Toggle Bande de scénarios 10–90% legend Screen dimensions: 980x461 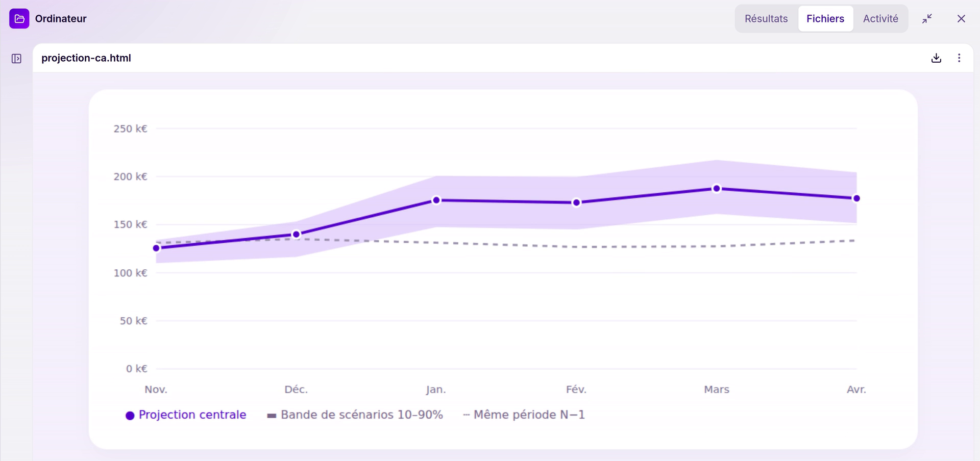[355, 415]
